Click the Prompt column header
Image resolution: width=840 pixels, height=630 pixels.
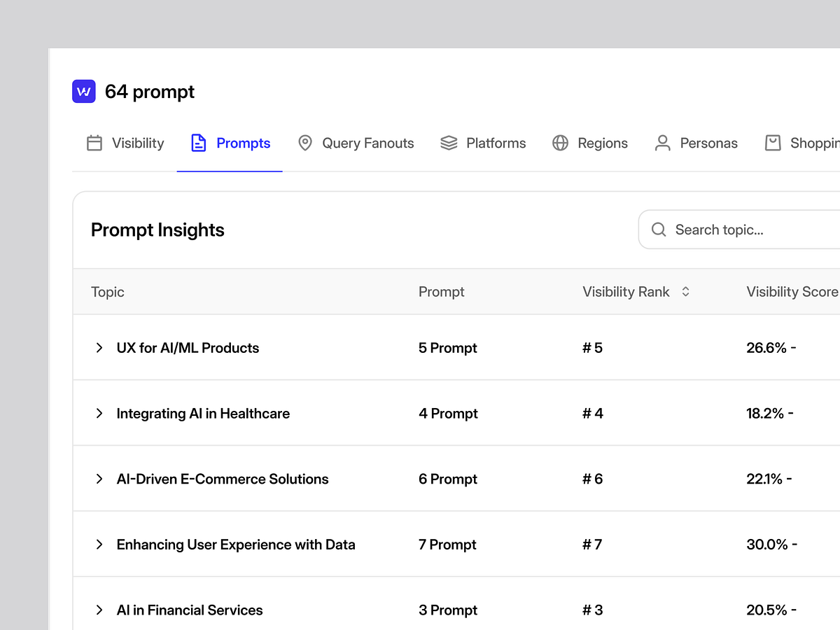point(442,292)
